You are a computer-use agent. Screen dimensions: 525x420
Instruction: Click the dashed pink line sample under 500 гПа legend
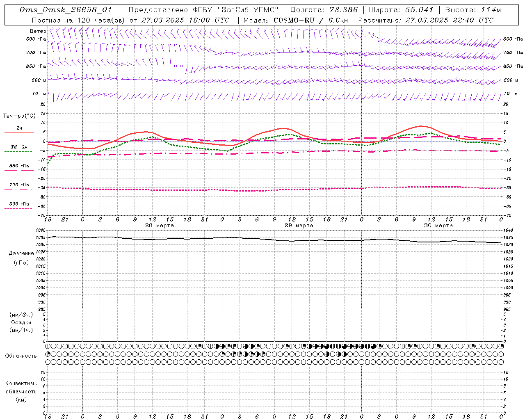18,208
